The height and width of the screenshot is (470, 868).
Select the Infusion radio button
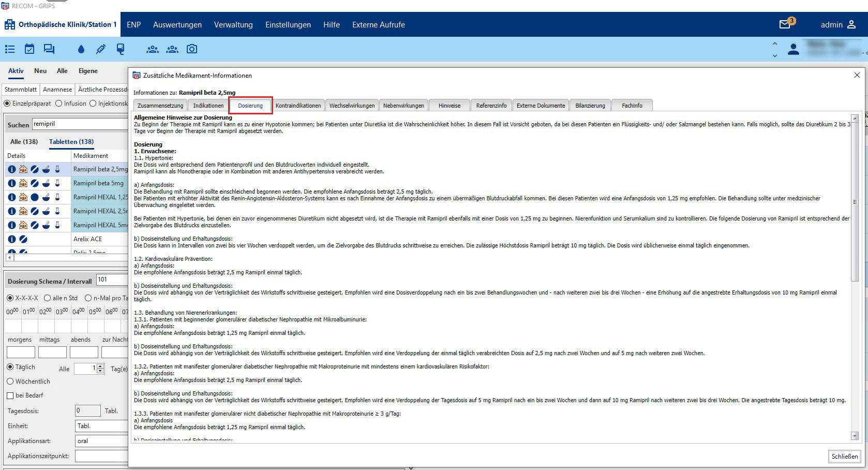[58, 104]
